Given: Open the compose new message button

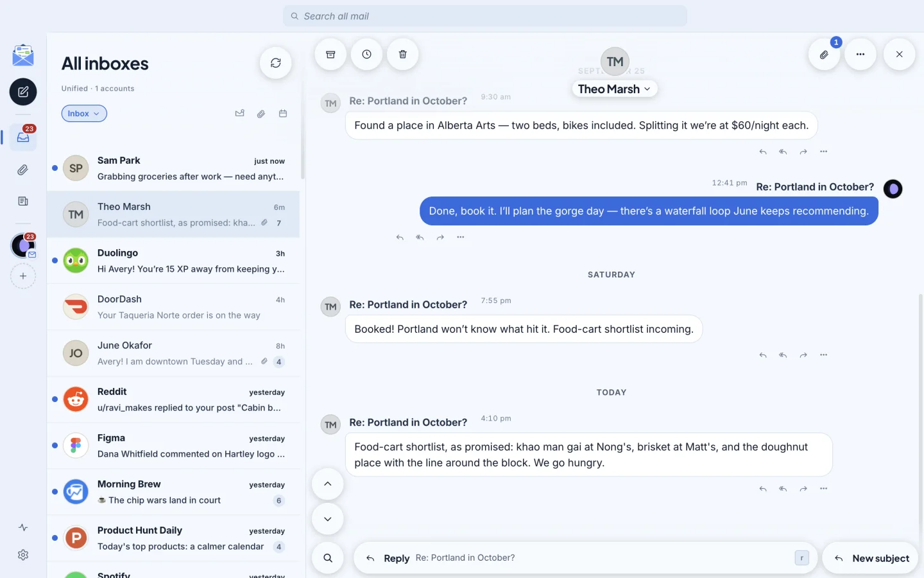Looking at the screenshot, I should coord(23,92).
